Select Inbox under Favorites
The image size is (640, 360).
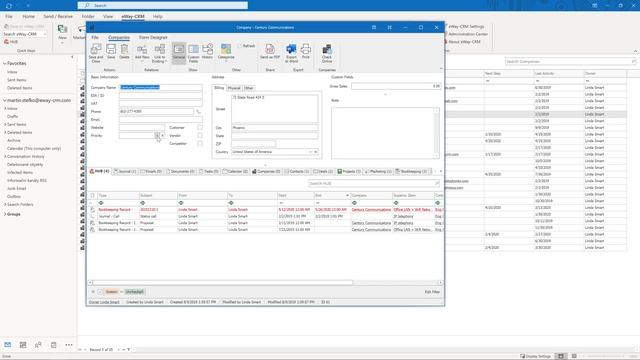coord(12,72)
